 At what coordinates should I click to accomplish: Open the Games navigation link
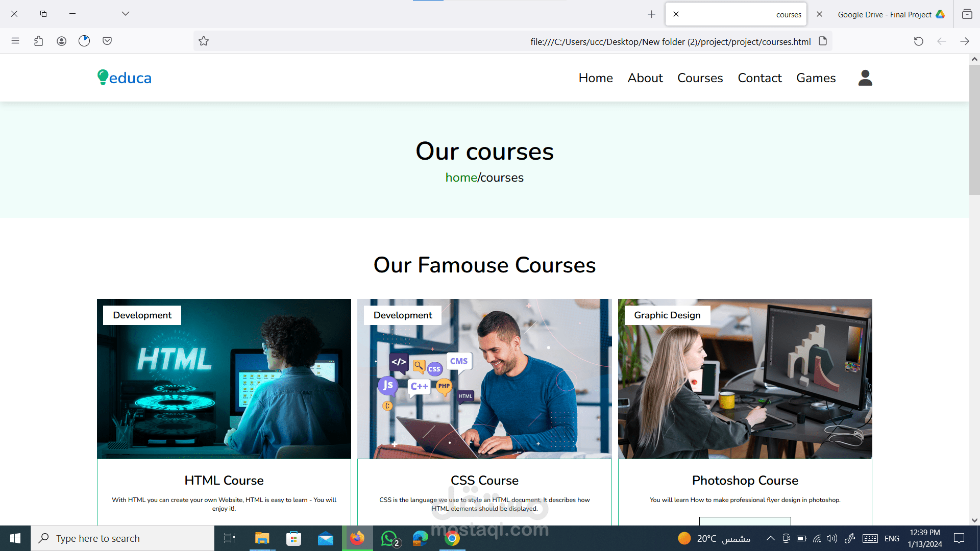[x=816, y=78]
